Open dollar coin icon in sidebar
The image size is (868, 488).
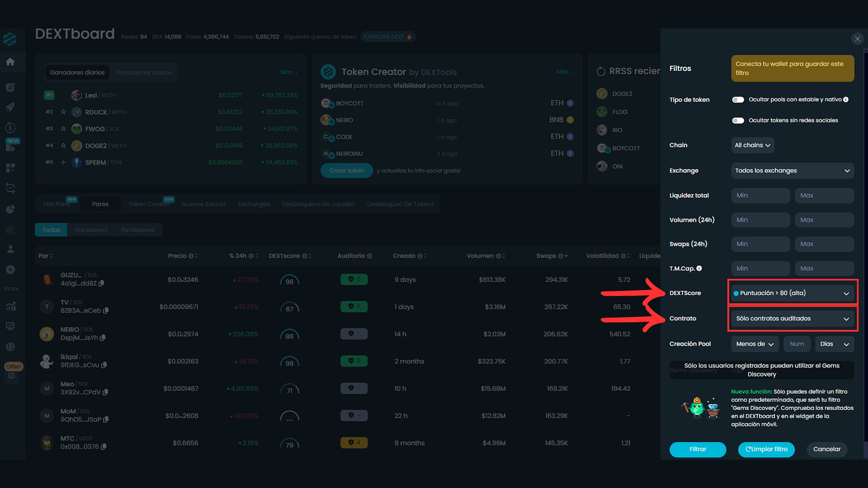10,128
